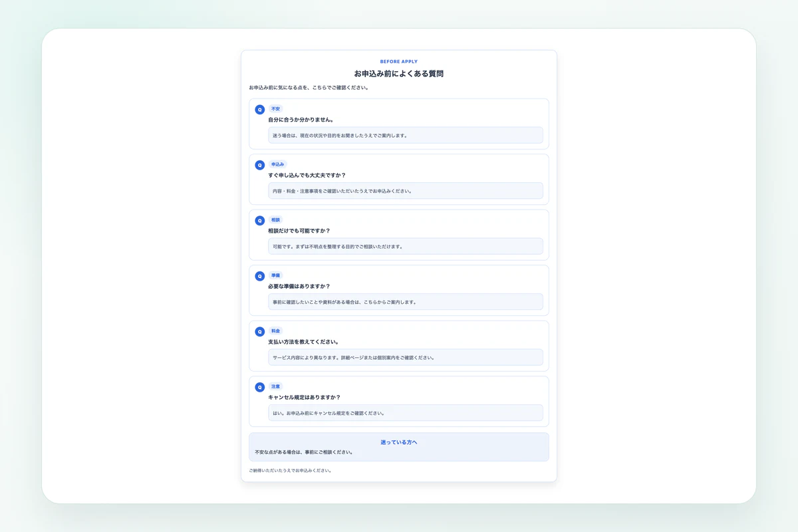
Task: Click the heading お申込み前によくある質問
Action: (x=399, y=74)
